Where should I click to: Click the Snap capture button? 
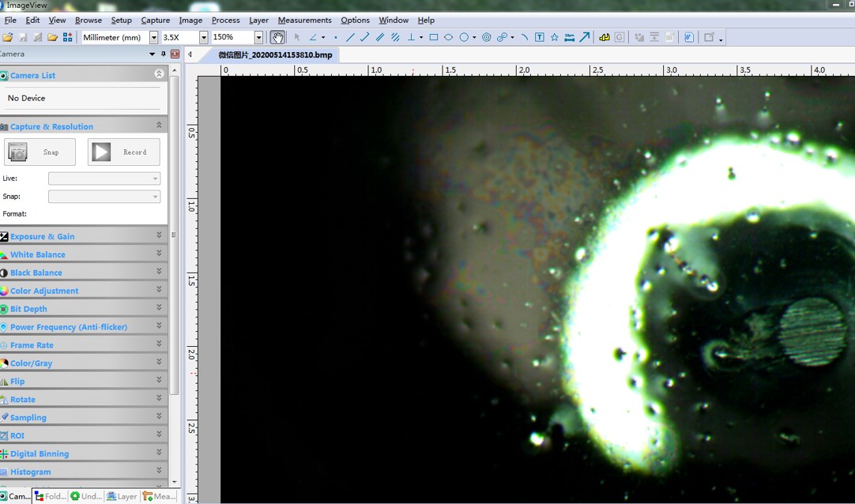tap(40, 152)
